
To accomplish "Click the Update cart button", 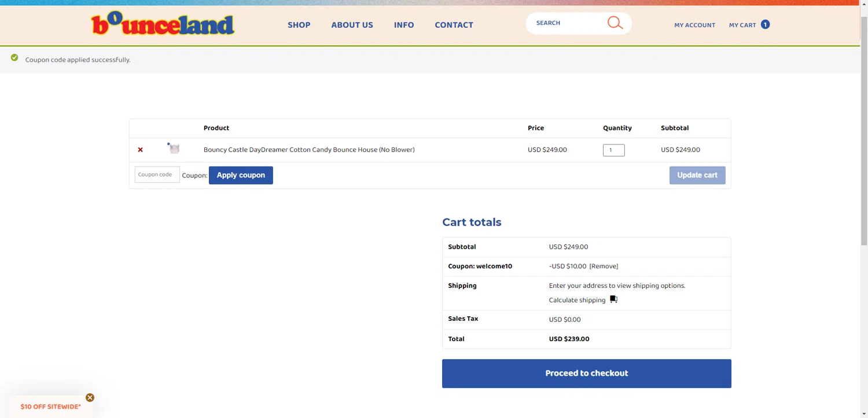I will [697, 175].
